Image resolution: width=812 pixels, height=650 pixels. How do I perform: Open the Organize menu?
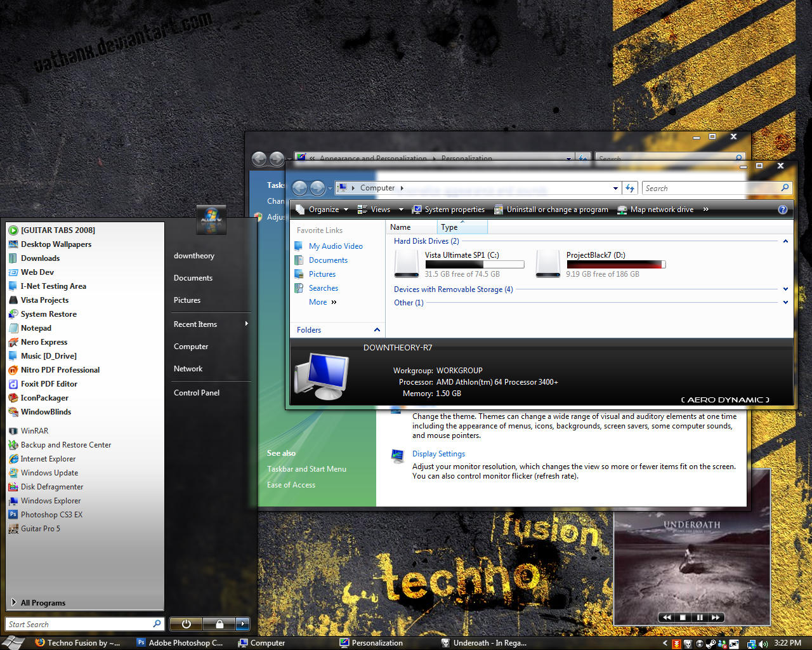click(x=323, y=209)
